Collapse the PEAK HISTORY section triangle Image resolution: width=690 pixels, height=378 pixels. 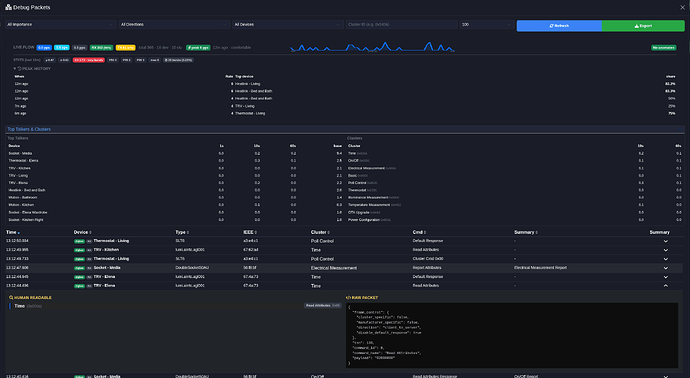[x=15, y=69]
